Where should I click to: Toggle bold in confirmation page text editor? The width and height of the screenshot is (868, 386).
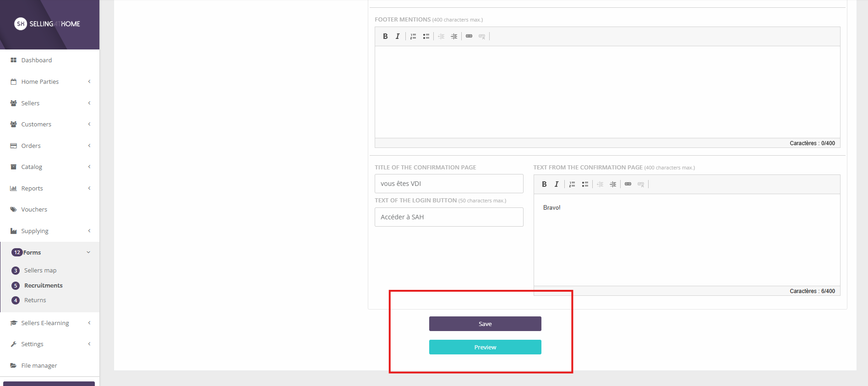point(544,184)
